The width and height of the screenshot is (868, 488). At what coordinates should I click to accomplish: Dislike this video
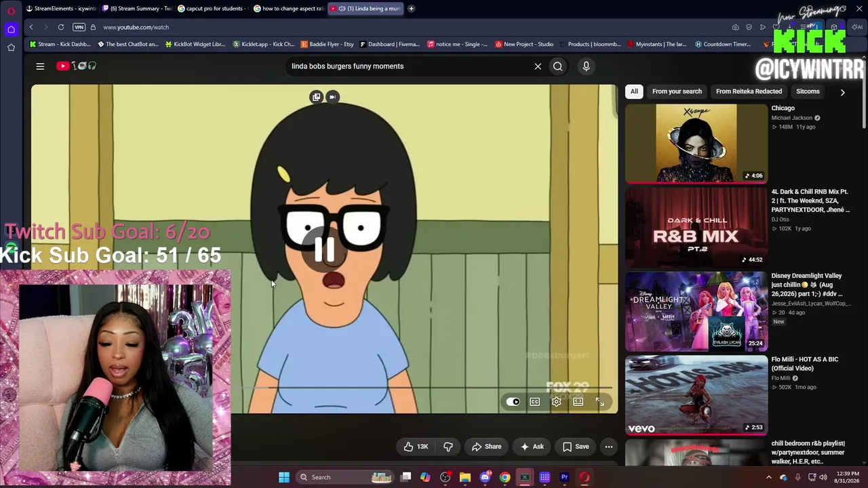[x=448, y=447]
